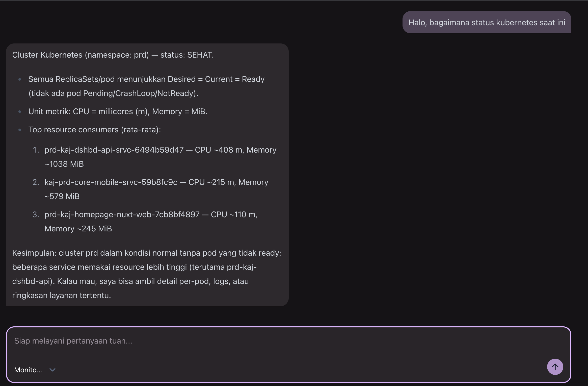Click the 'Unit metrik: CPU = millicores' bullet
The image size is (588, 386).
(118, 111)
